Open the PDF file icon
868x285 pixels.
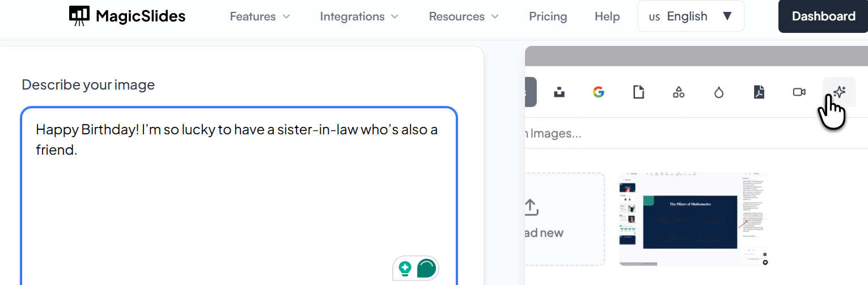pos(759,92)
